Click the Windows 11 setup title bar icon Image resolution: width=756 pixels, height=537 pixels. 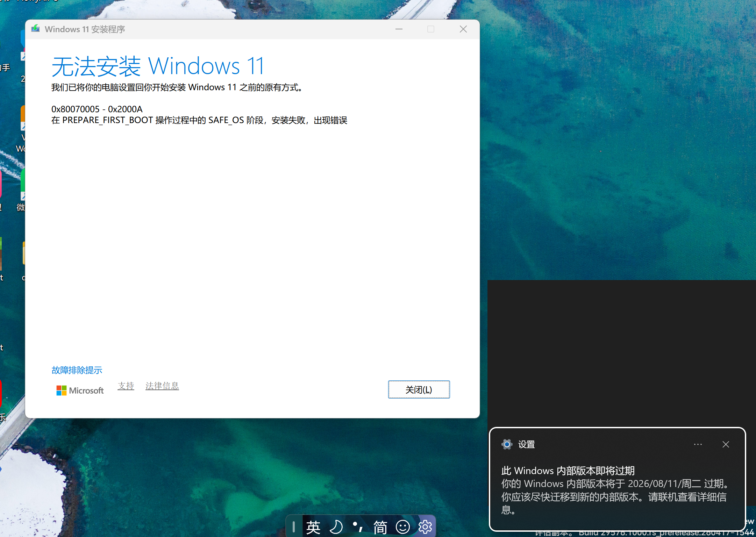coord(36,29)
